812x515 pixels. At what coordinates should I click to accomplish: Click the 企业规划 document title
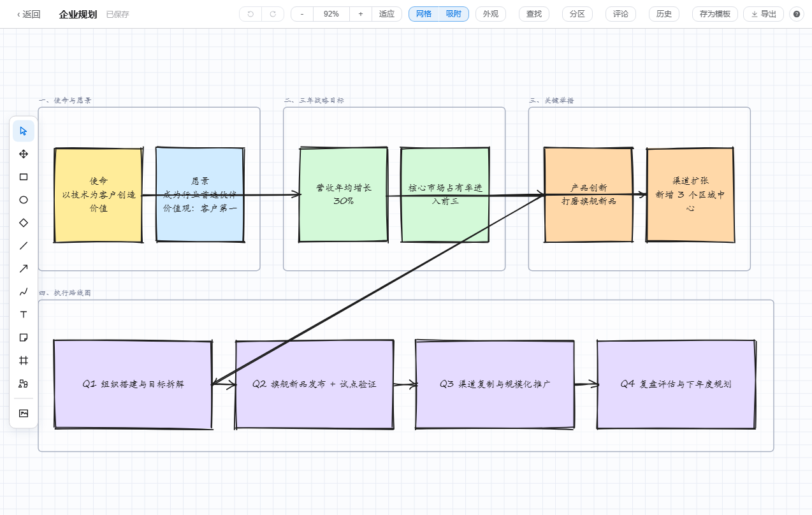78,14
